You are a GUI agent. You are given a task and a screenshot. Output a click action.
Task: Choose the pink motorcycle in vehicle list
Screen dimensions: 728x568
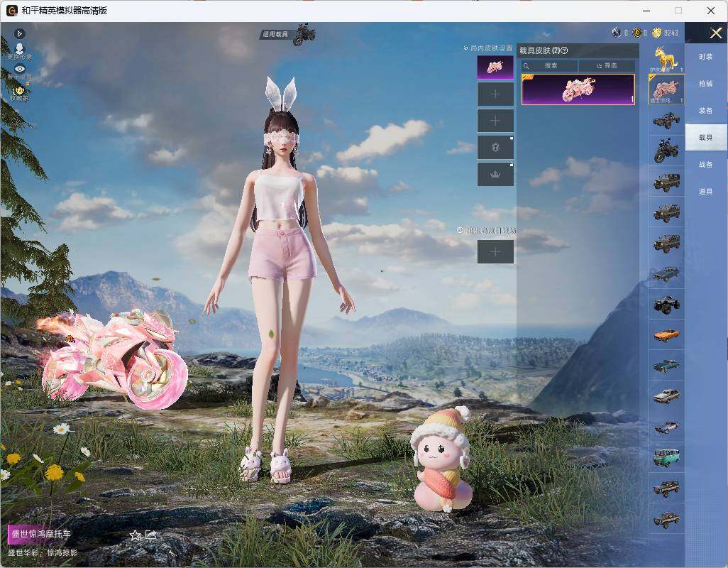point(666,89)
